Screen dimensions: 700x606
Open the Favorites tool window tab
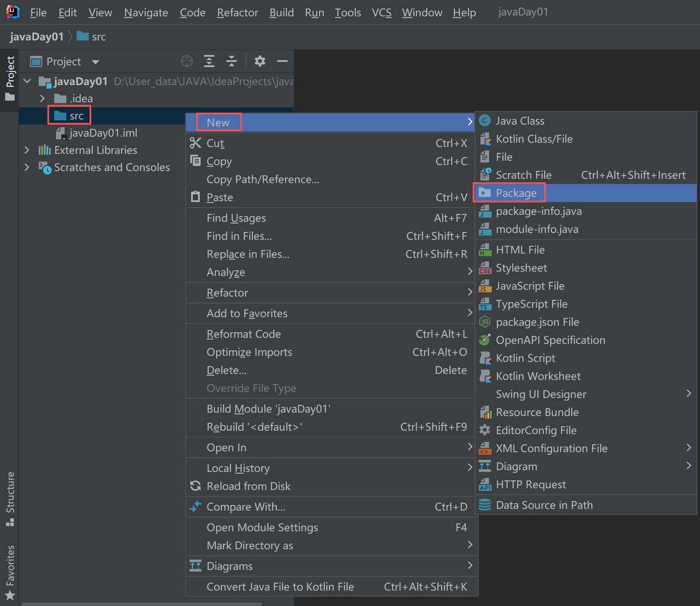tap(10, 572)
